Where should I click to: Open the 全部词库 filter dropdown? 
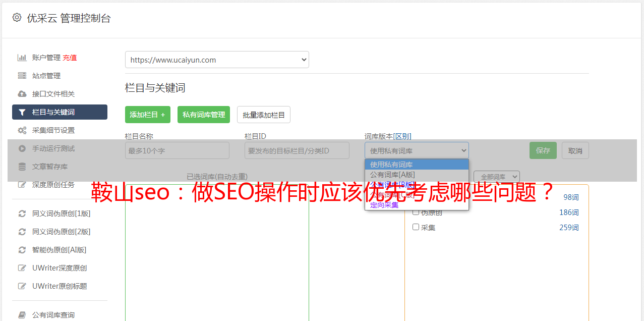(x=497, y=177)
